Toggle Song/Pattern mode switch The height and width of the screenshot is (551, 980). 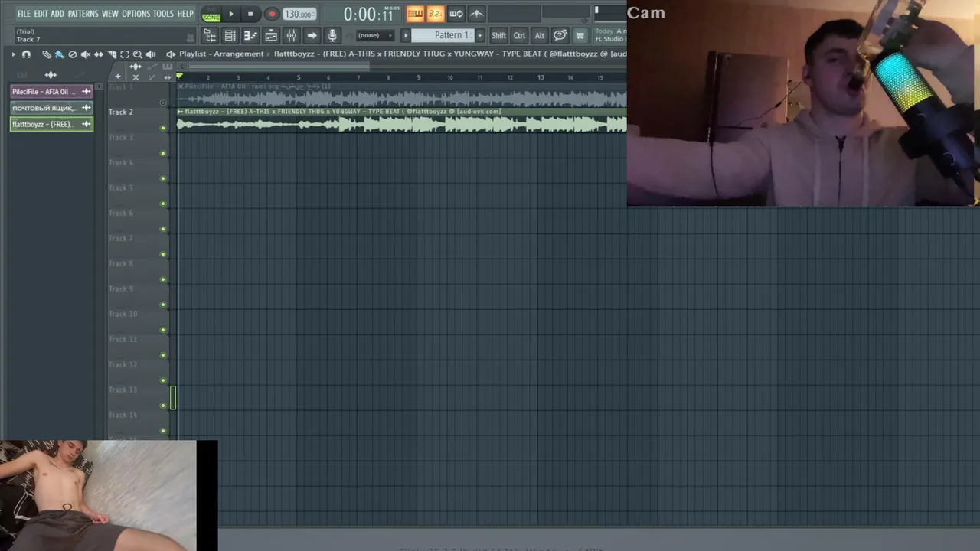(211, 15)
